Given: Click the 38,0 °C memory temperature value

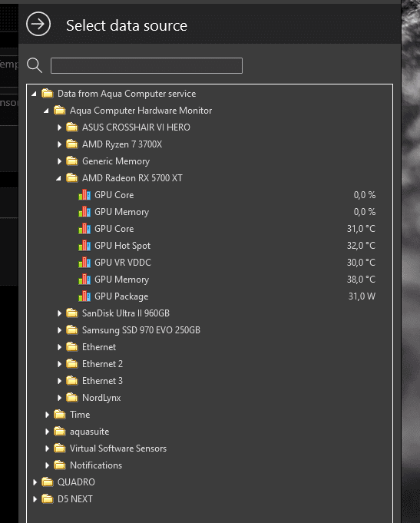Looking at the screenshot, I should click(x=361, y=280).
